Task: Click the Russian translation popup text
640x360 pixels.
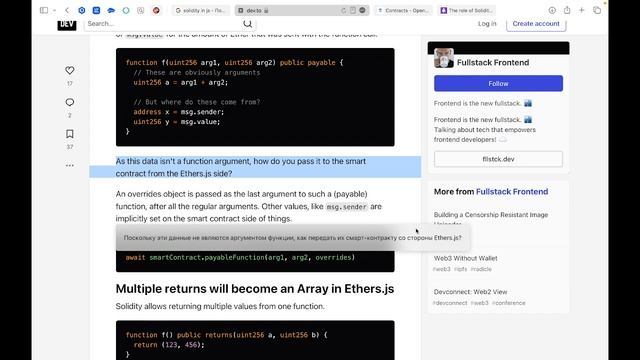Action: point(293,238)
